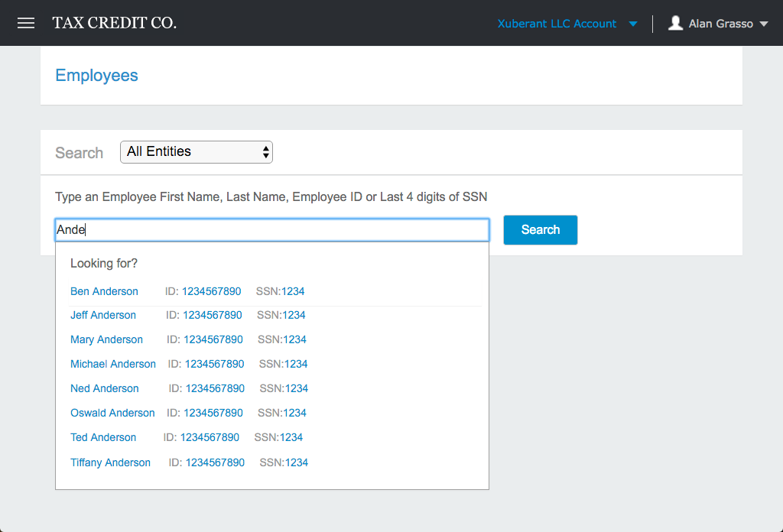Screen dimensions: 783x532
Task: Click Tiffany Anderson's ID number
Action: click(216, 463)
